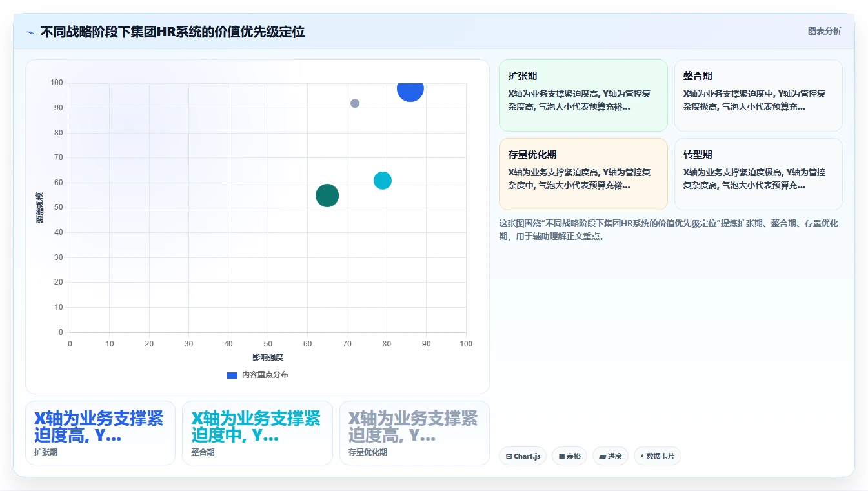
Task: Open the 转型期 info card
Action: tap(758, 174)
